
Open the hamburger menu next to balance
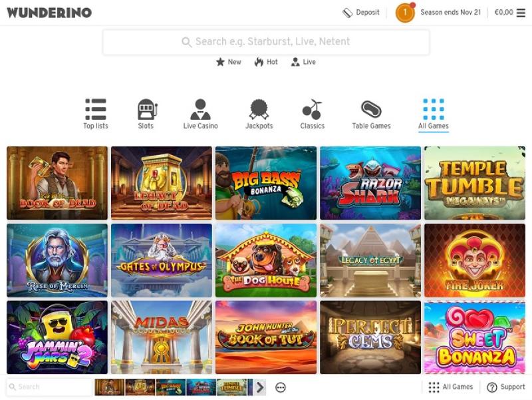pos(521,13)
